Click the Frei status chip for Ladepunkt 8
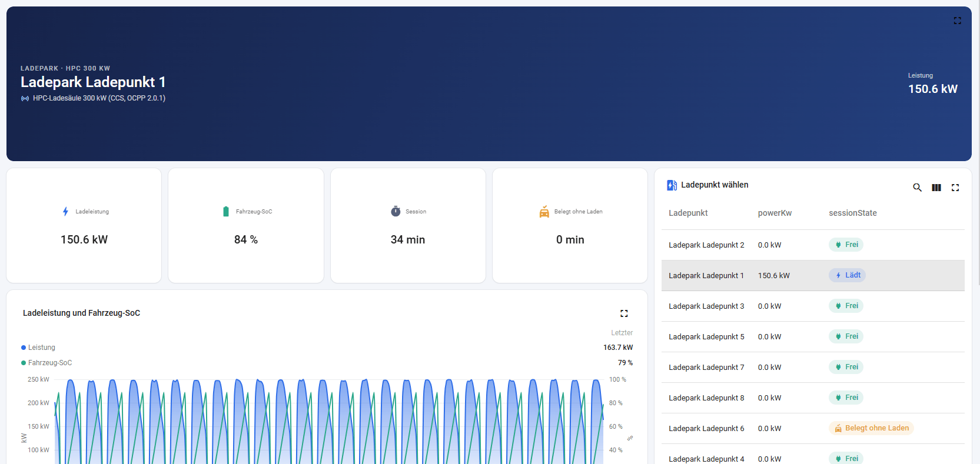Image resolution: width=980 pixels, height=464 pixels. [x=846, y=398]
